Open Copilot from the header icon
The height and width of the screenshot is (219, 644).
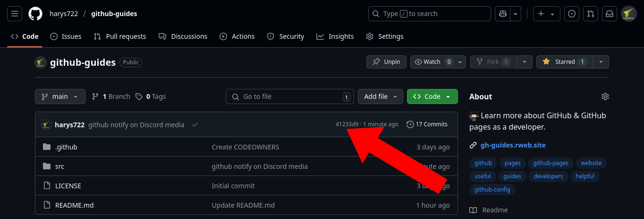[502, 14]
